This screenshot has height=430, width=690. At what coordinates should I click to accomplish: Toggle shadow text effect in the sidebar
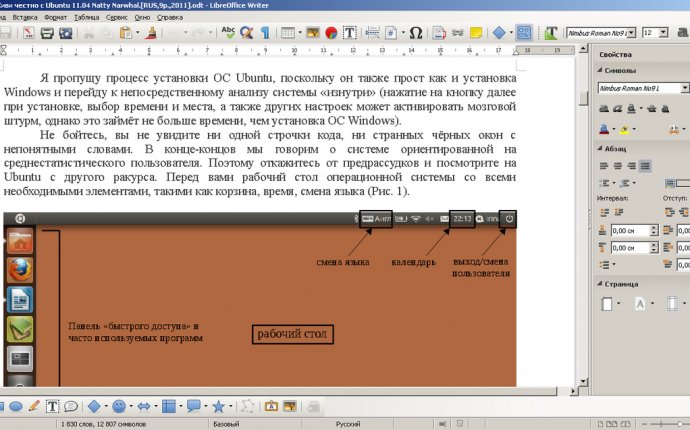(x=665, y=109)
